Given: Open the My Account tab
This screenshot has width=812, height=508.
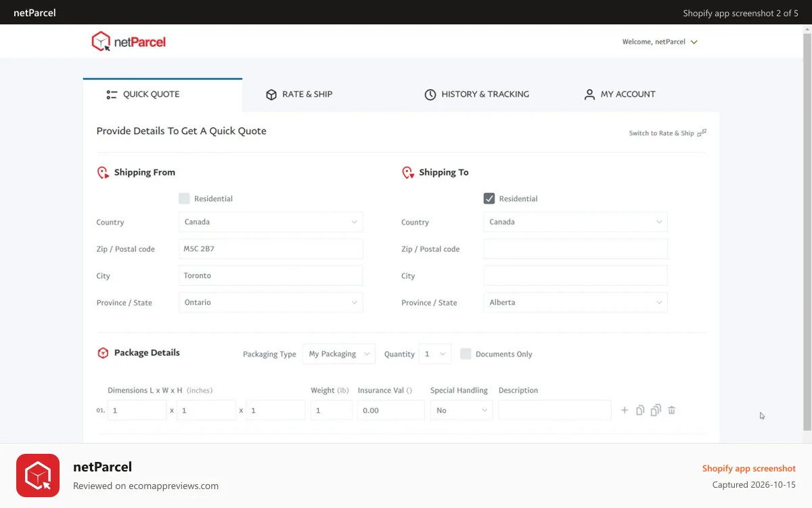Looking at the screenshot, I should point(619,95).
